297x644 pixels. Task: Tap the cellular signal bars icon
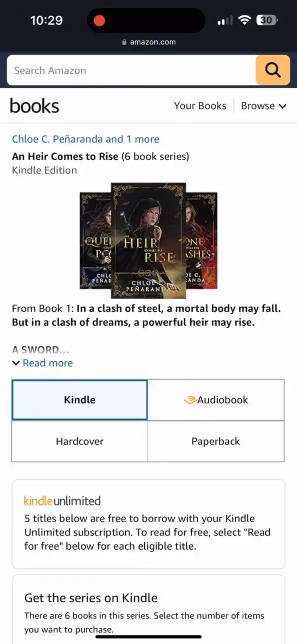pyautogui.click(x=225, y=20)
